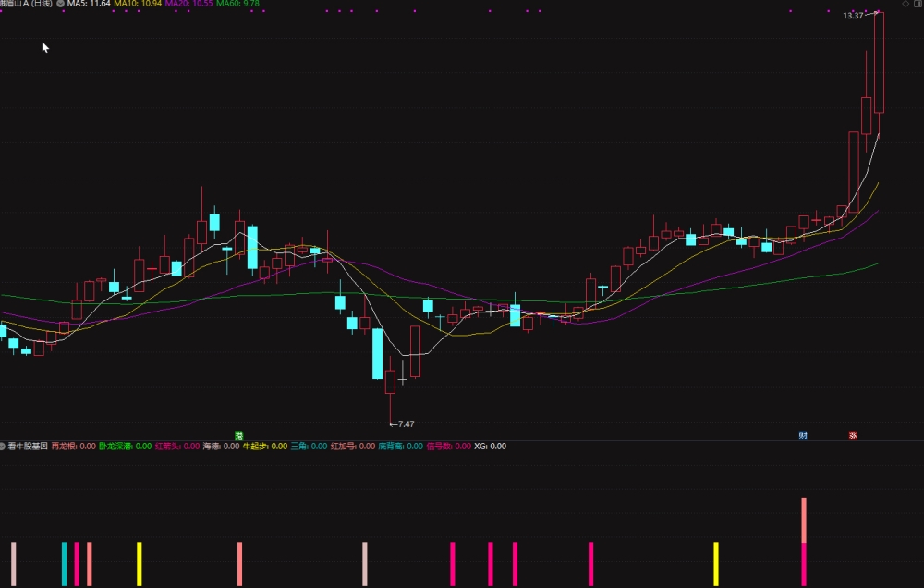
Task: Click the 红箭头: 0.00 value
Action: click(177, 447)
